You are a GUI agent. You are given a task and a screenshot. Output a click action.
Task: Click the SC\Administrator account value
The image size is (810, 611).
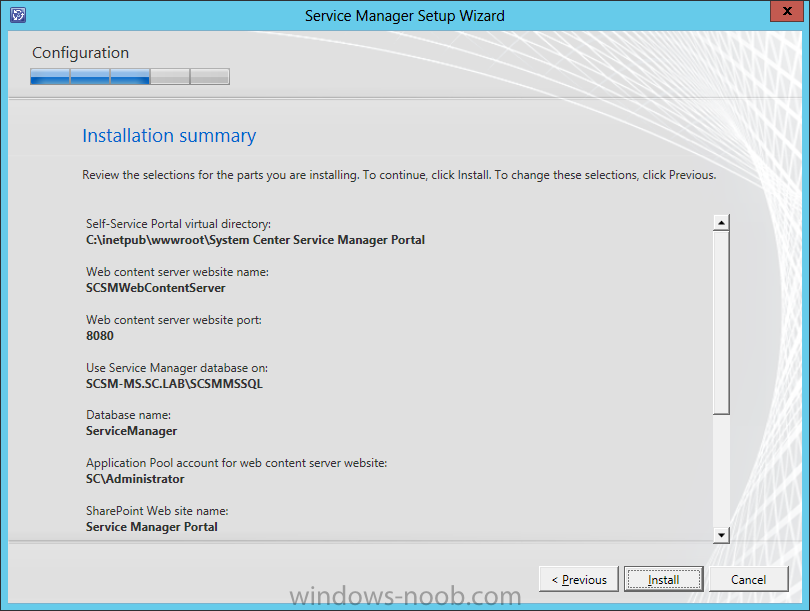click(135, 479)
